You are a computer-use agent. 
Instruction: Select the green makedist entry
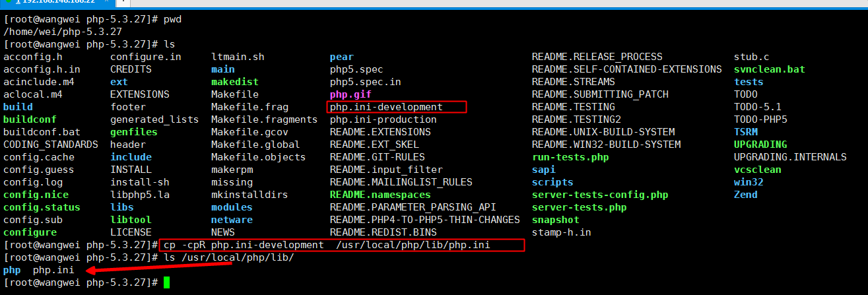pyautogui.click(x=235, y=82)
